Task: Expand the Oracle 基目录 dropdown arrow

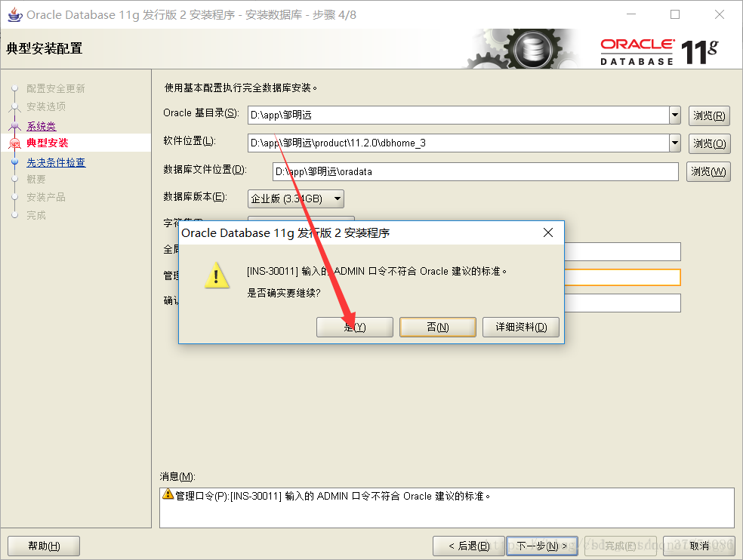Action: pos(675,115)
